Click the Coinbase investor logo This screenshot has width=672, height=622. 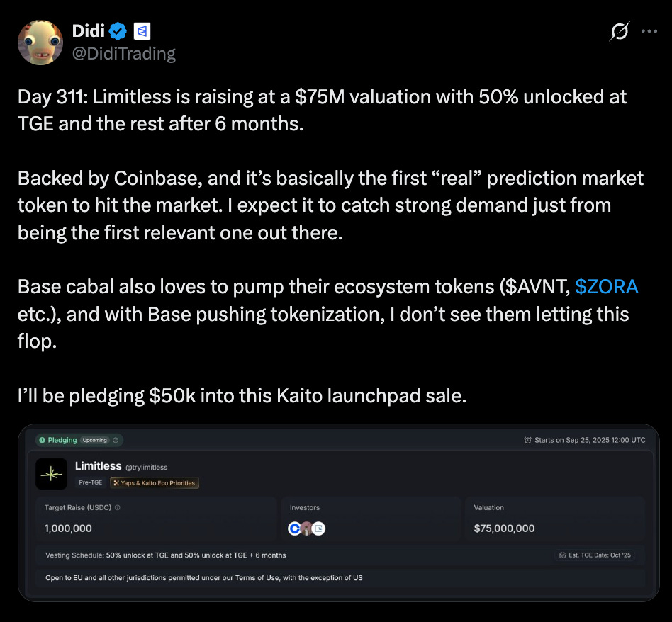click(295, 528)
